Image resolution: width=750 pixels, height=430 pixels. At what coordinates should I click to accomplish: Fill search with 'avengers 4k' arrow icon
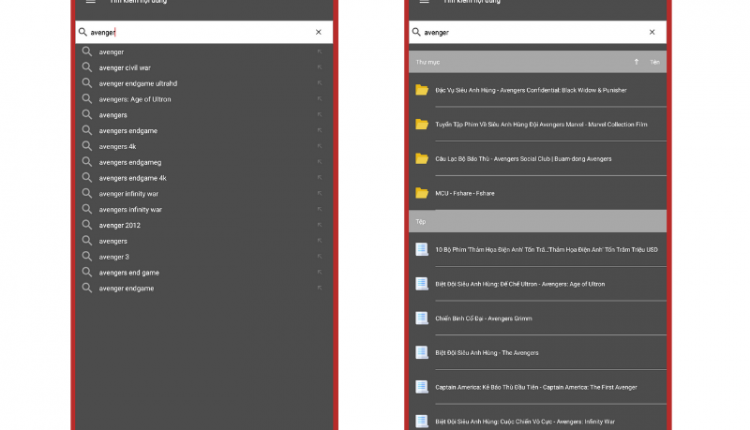click(x=320, y=146)
